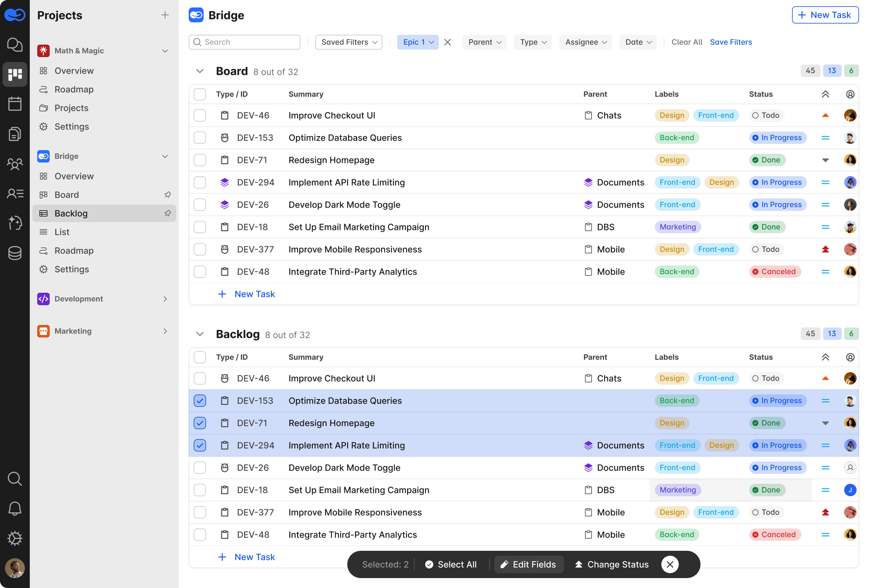The image size is (869, 588).
Task: Click the plus icon next to Projects
Action: [x=165, y=15]
